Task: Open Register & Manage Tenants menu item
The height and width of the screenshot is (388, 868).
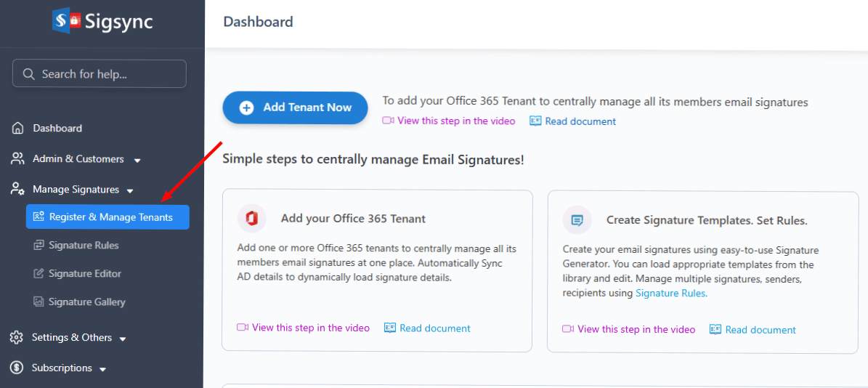Action: [x=110, y=217]
